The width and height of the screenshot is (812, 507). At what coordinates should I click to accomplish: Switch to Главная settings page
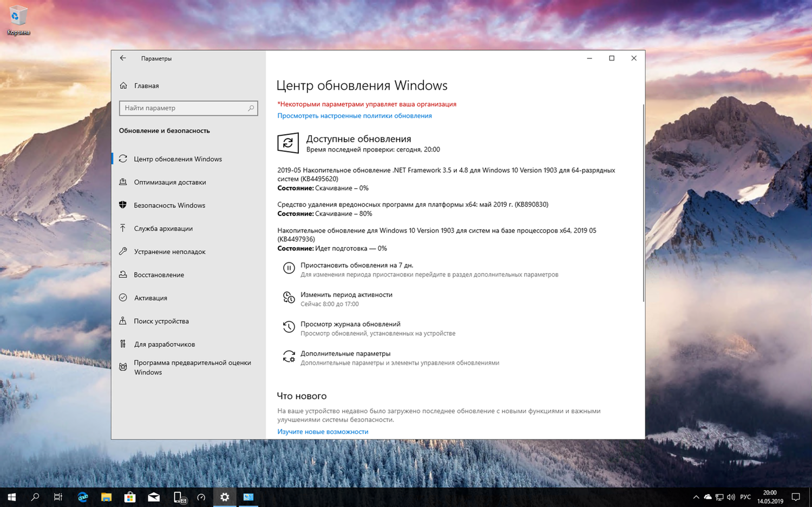click(146, 85)
